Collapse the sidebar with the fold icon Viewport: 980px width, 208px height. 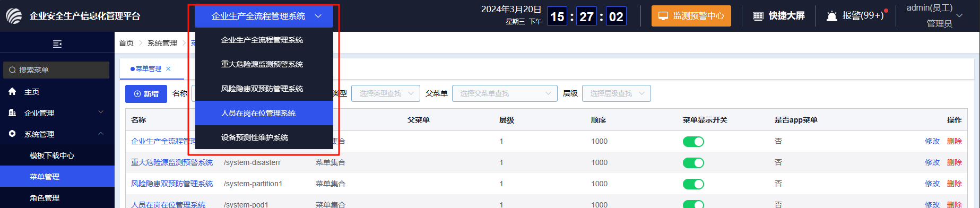[x=57, y=44]
